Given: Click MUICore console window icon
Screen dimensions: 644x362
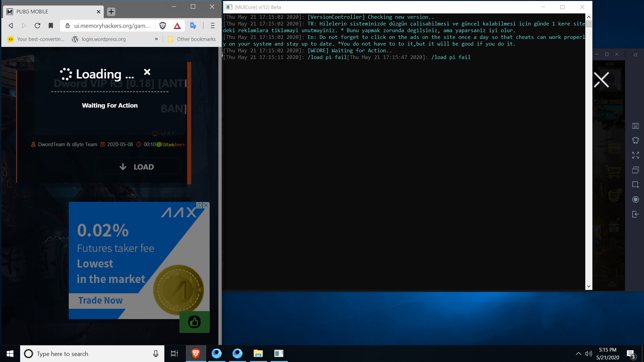Looking at the screenshot, I should 229,7.
